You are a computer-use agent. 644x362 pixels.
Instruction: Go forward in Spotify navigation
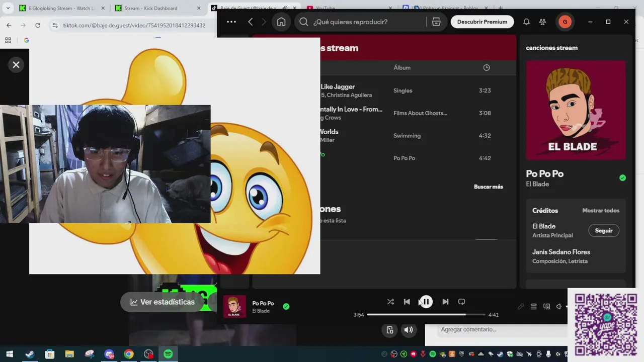pos(264,22)
